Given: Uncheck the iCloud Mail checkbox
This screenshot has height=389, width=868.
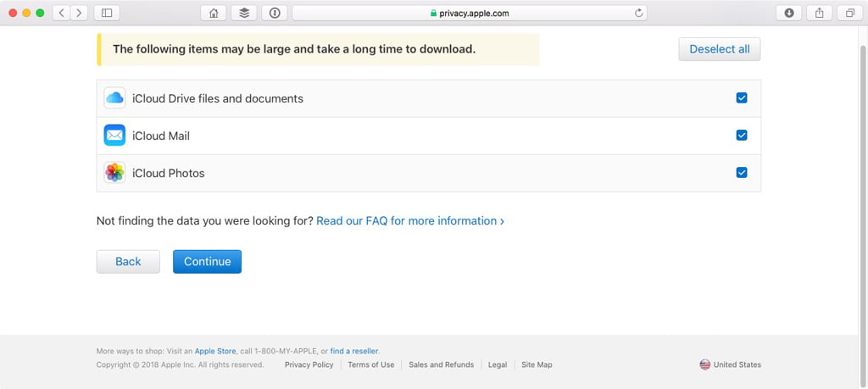Looking at the screenshot, I should [742, 135].
